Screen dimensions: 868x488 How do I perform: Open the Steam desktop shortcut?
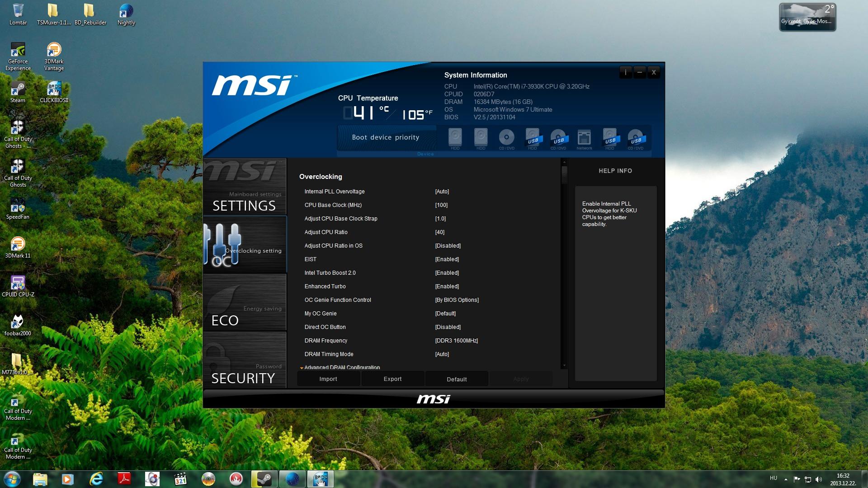tap(18, 92)
